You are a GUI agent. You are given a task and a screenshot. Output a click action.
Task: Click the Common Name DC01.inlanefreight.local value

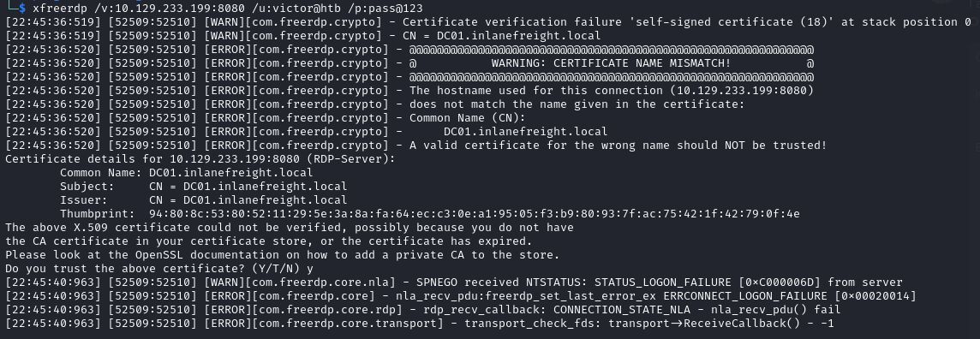[x=230, y=172]
